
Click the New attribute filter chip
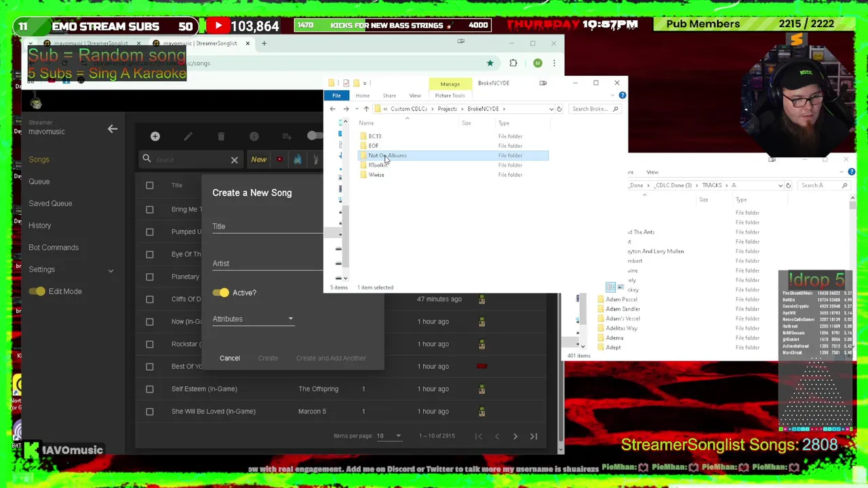[x=258, y=159]
